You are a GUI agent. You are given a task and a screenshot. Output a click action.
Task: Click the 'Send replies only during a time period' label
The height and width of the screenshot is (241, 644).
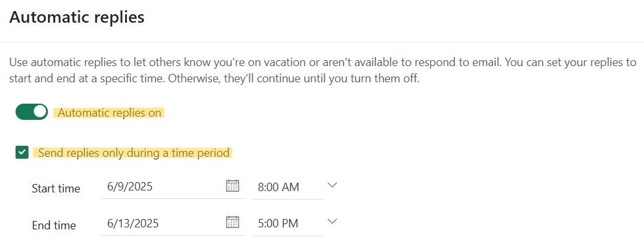point(134,153)
